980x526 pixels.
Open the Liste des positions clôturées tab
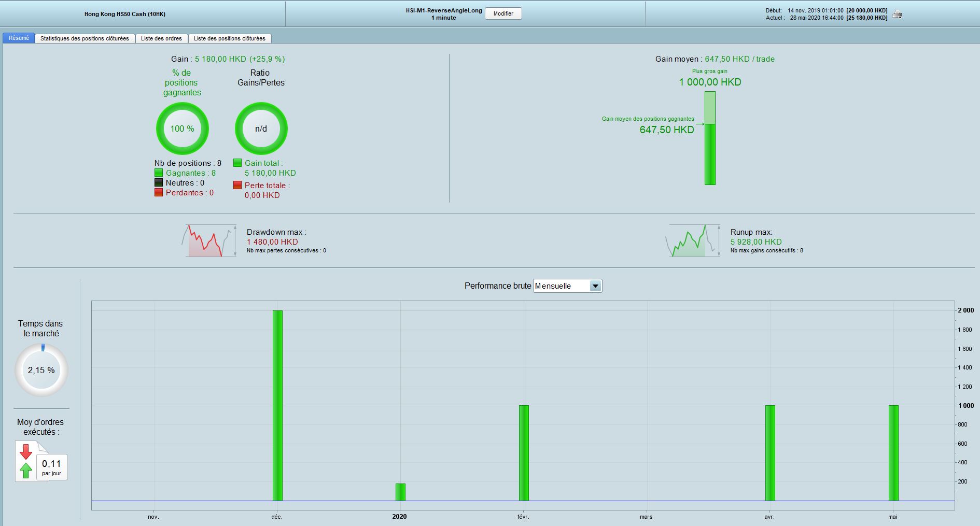[230, 38]
